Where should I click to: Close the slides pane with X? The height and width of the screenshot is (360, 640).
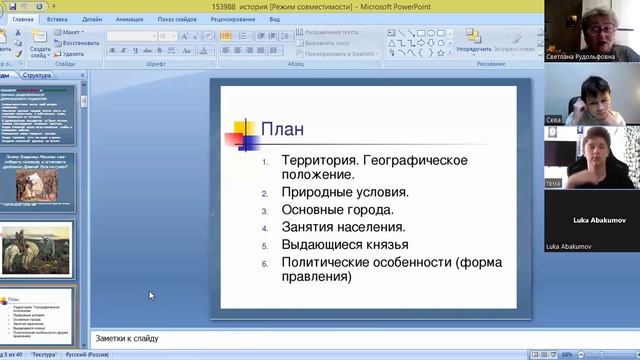point(82,75)
